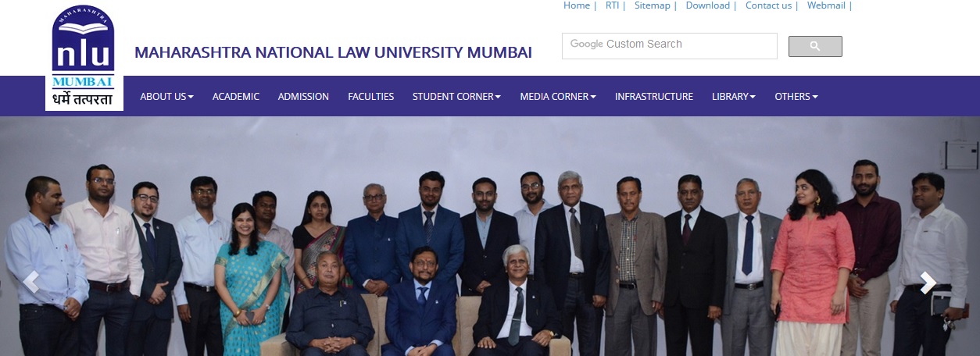The image size is (980, 356).
Task: Click the NLU Mumbai logo
Action: pyautogui.click(x=84, y=57)
